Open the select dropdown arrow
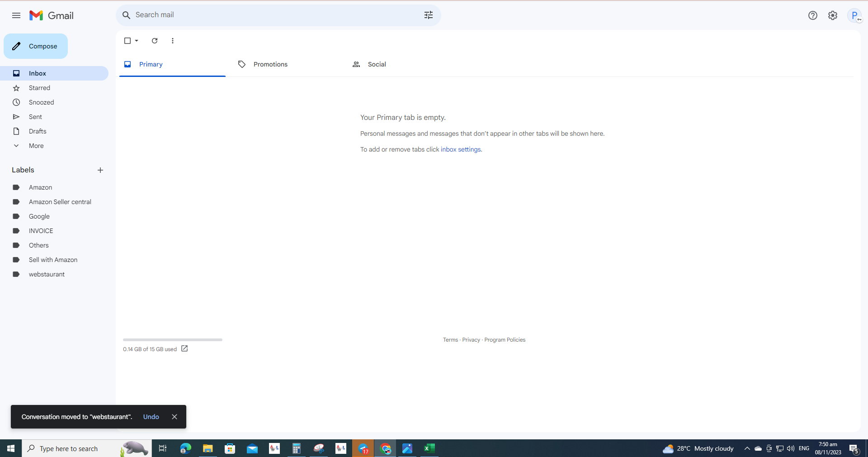Viewport: 868px width, 457px height. click(137, 41)
